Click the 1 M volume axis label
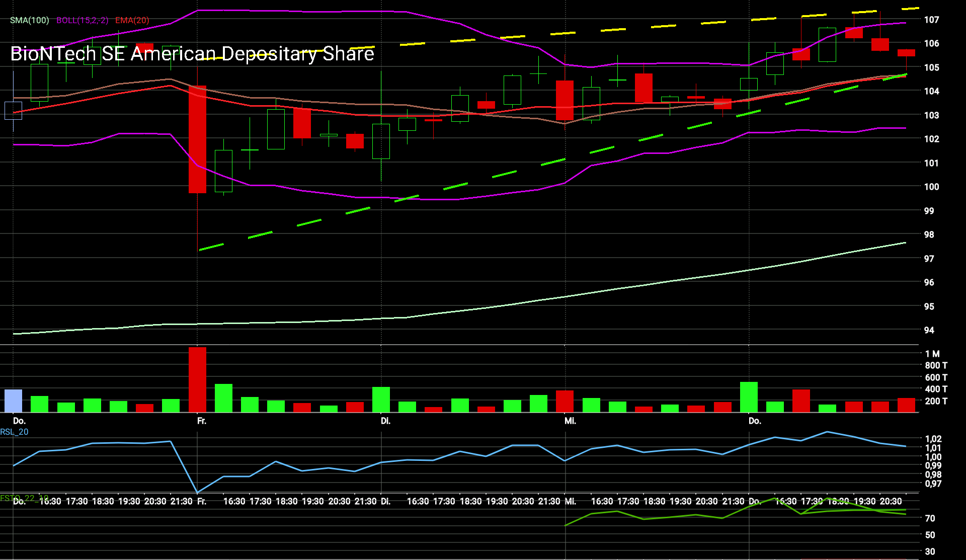966x560 pixels. click(932, 354)
